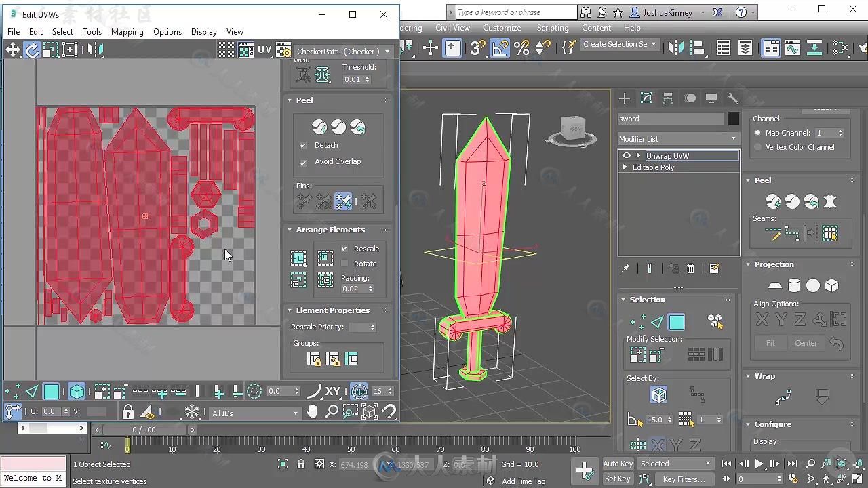Open the Modify tab in command panel
Screen dimensions: 868x488
pyautogui.click(x=646, y=98)
